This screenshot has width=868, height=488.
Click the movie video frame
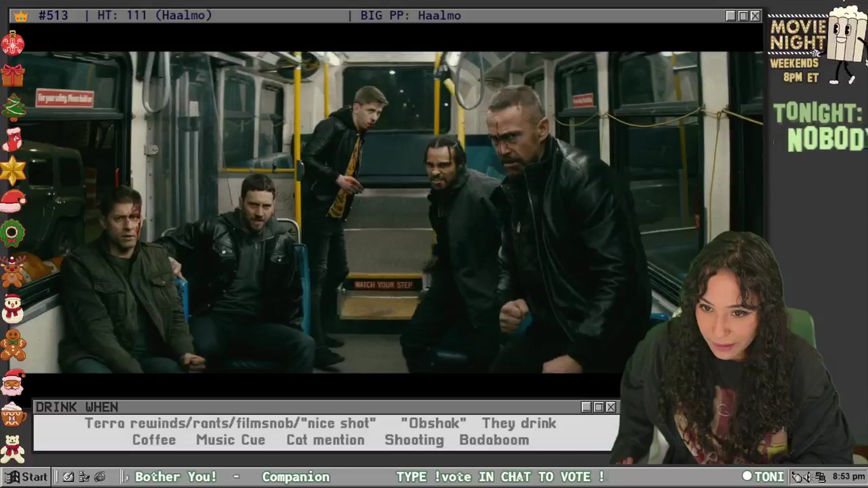click(x=387, y=212)
